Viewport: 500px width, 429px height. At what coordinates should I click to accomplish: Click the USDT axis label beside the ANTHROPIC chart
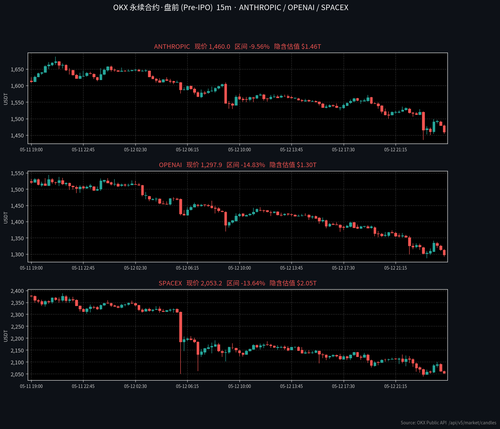tap(6, 99)
